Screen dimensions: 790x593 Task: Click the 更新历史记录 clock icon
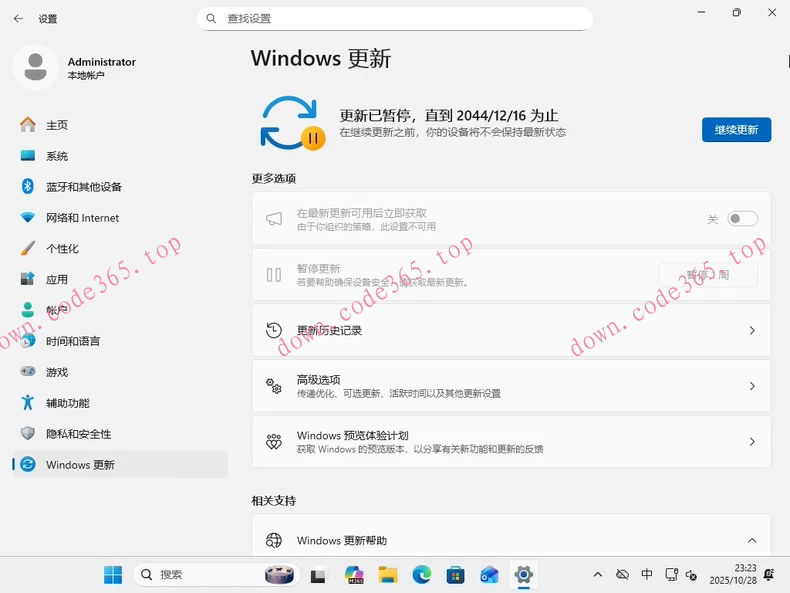(274, 330)
